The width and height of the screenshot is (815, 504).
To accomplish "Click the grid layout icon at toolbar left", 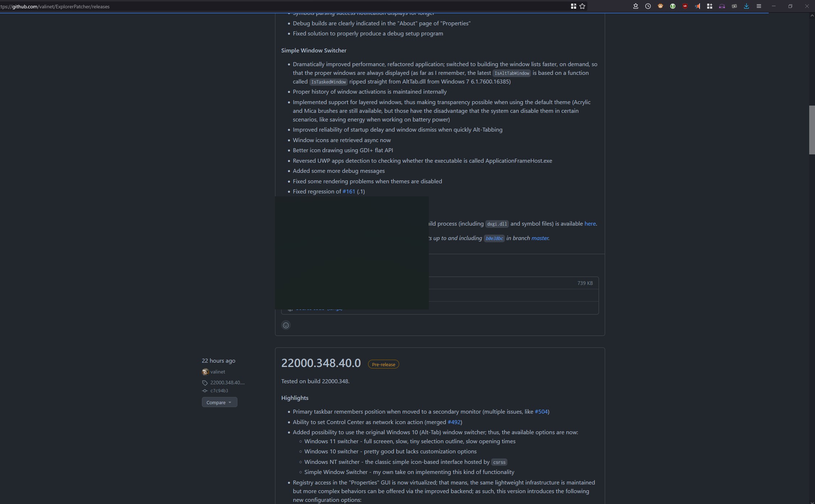I will coord(573,6).
